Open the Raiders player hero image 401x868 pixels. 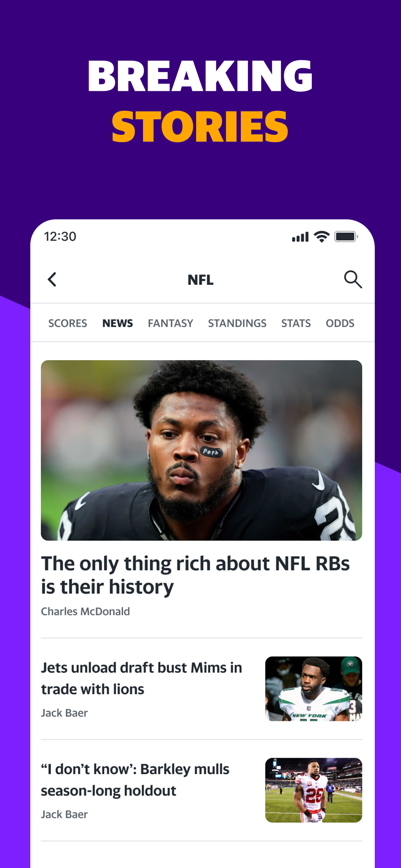[x=201, y=450]
